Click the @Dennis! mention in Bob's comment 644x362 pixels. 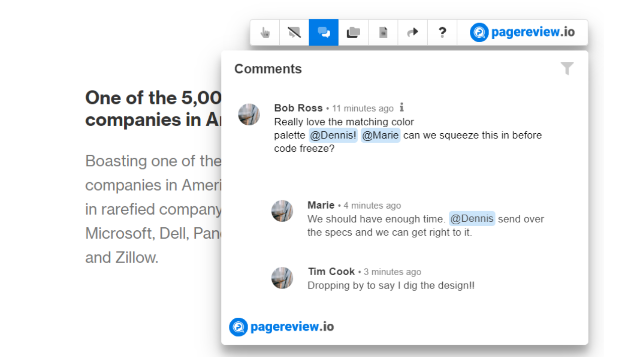click(333, 135)
